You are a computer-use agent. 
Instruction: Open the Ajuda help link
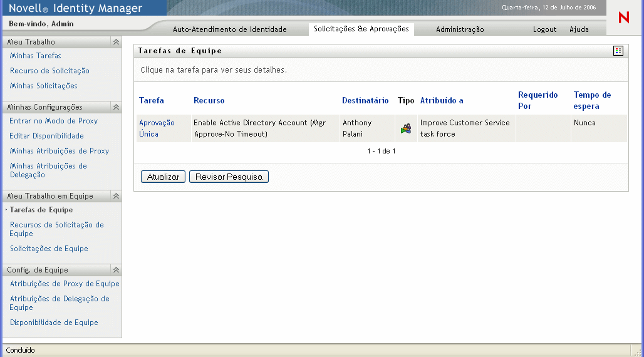pos(579,29)
